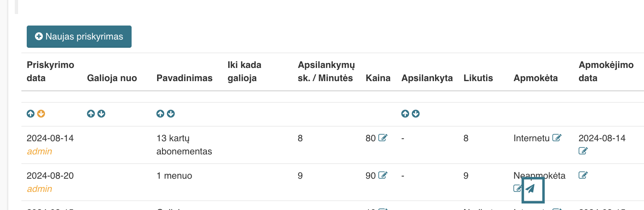Sort Apsilankyta column ascending
The image size is (644, 210).
405,114
